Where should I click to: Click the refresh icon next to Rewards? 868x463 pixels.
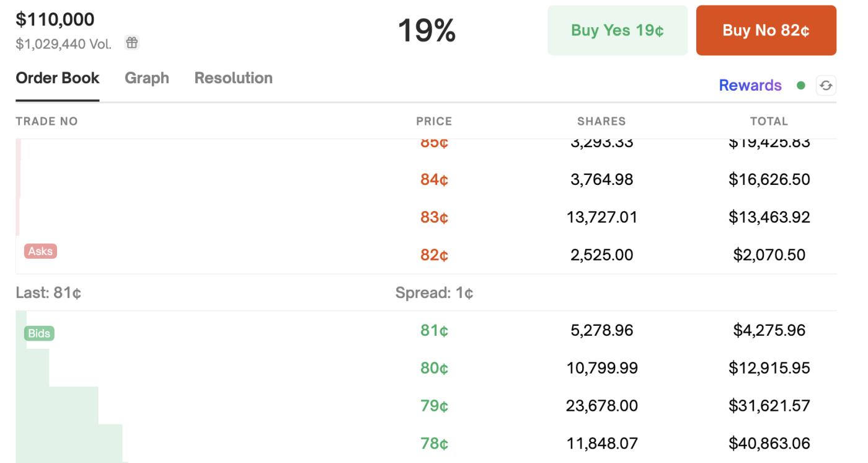coord(825,86)
